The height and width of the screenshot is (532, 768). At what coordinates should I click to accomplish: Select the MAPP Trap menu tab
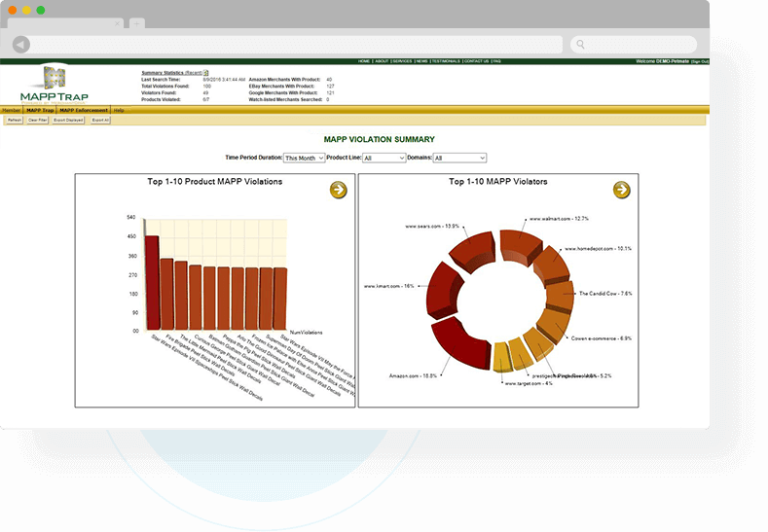[x=40, y=111]
